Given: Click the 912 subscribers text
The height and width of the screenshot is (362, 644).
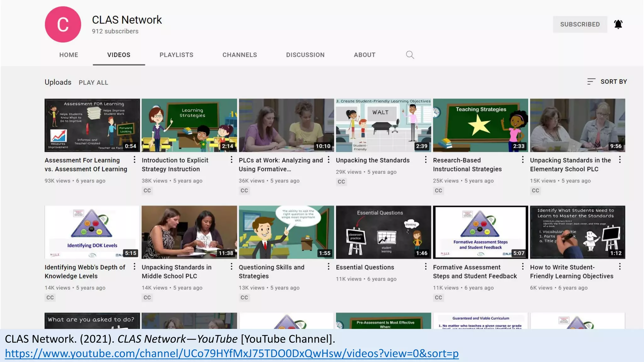Looking at the screenshot, I should [115, 31].
